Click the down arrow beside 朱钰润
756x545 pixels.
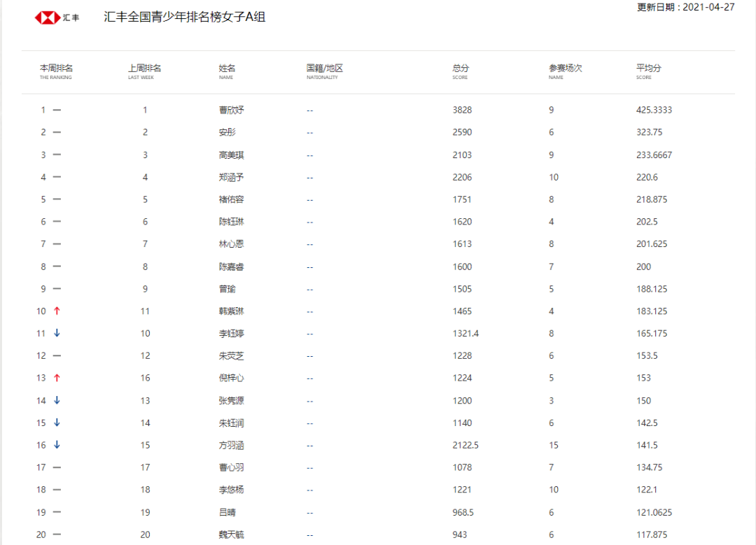[56, 423]
